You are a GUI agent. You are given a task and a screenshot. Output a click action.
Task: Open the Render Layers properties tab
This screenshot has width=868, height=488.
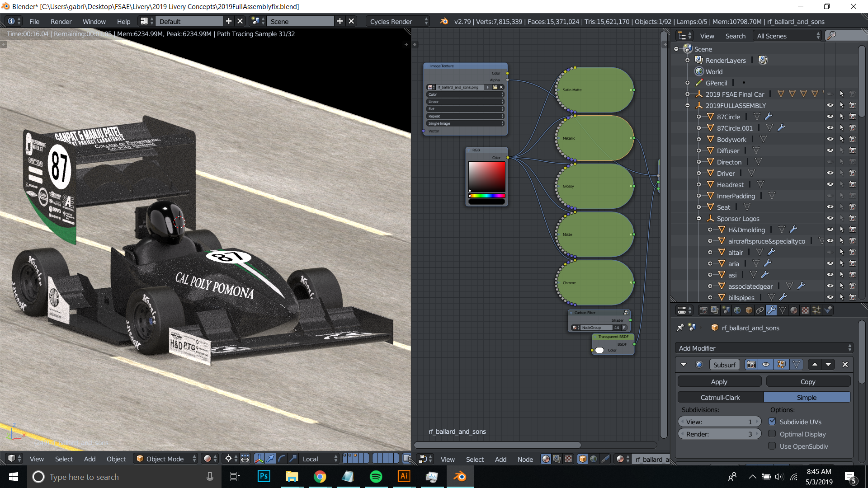pos(715,310)
